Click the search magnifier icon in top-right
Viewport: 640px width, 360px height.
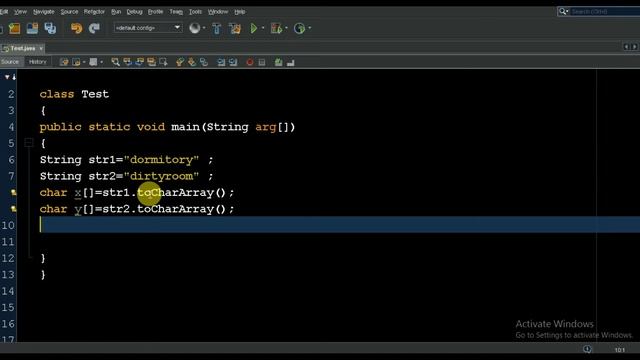coord(563,11)
